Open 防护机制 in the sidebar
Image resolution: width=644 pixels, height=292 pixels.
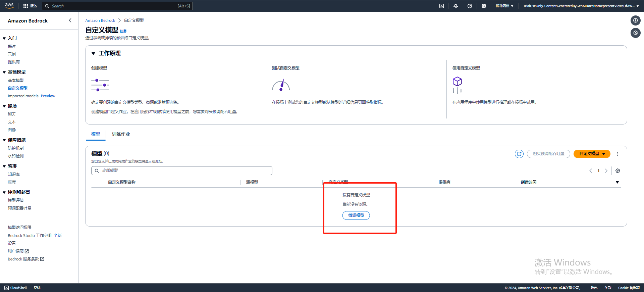16,148
